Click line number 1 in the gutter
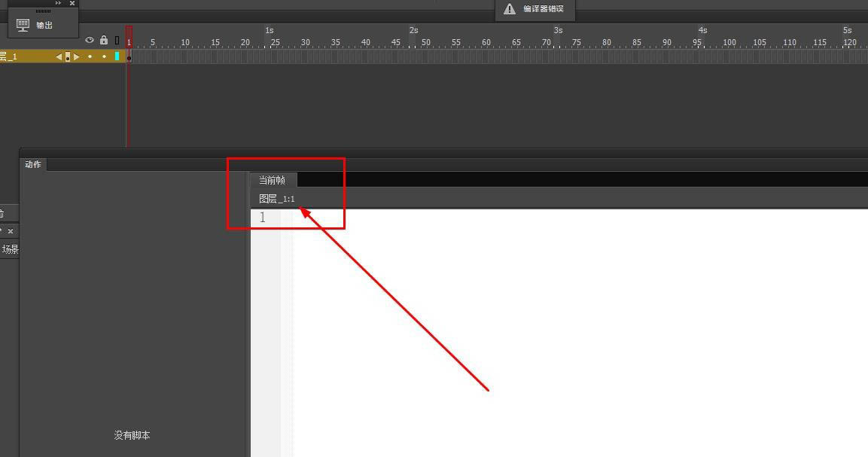The height and width of the screenshot is (457, 868). click(263, 218)
